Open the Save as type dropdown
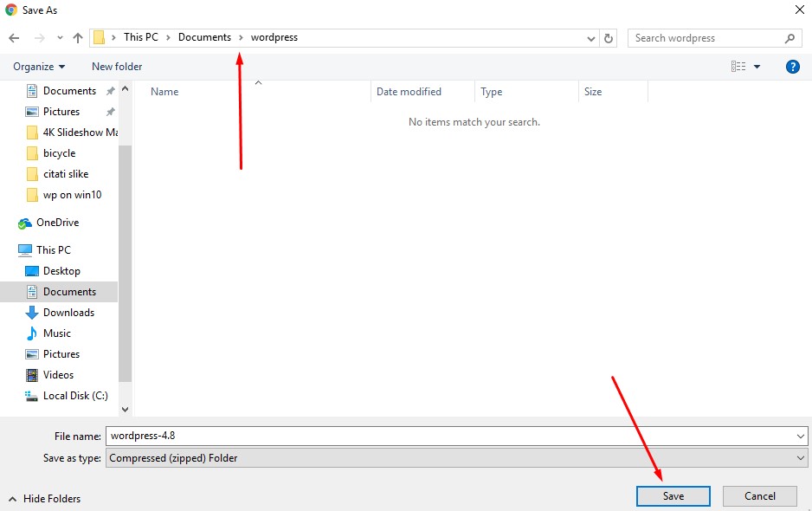812x511 pixels. coord(456,458)
